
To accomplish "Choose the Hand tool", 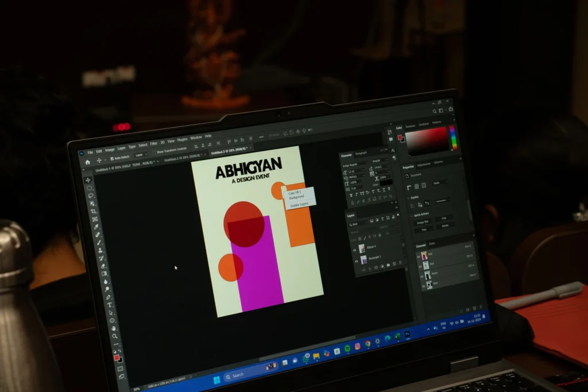I will [113, 328].
